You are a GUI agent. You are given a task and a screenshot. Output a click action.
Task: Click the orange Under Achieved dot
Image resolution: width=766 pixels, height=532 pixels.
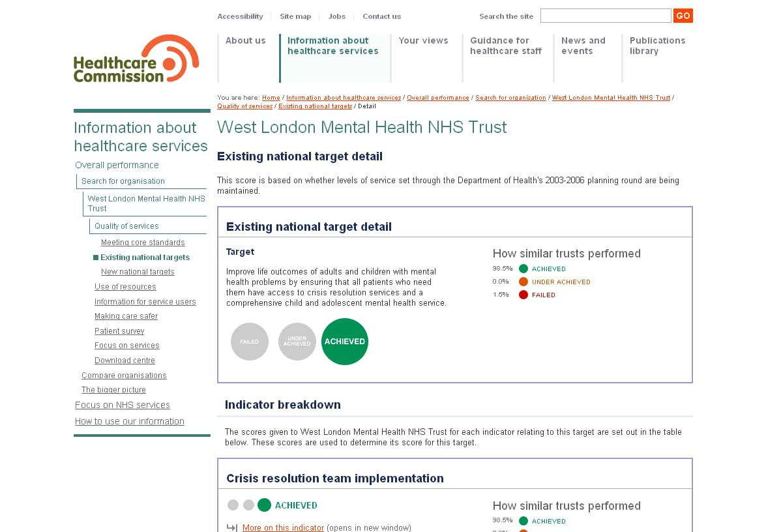coord(523,282)
